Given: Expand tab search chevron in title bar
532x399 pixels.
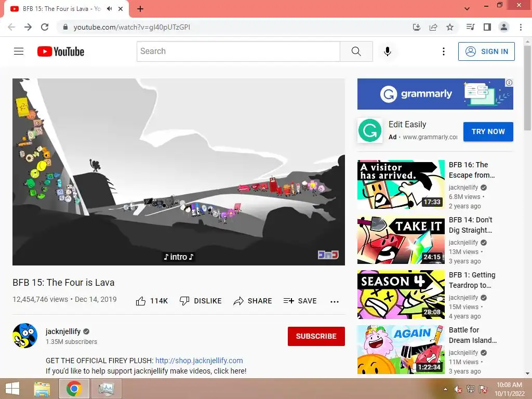Looking at the screenshot, I should click(467, 9).
